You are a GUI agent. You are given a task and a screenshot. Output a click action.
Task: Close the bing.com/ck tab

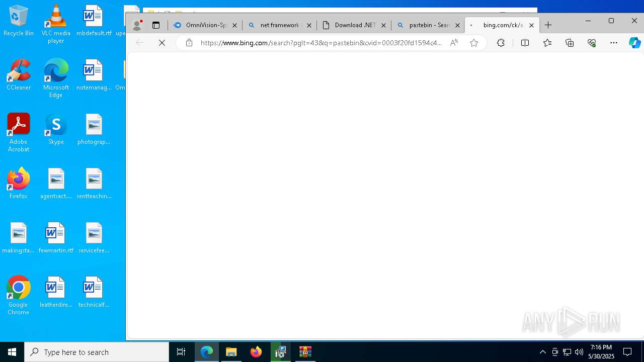click(x=531, y=25)
